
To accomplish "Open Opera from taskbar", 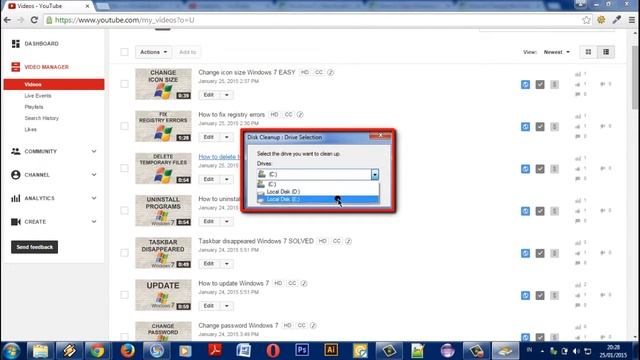I will tap(273, 351).
